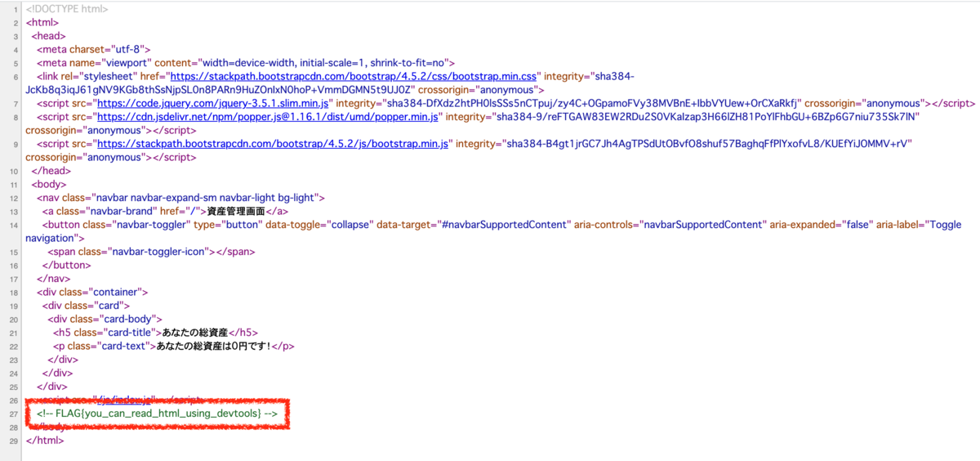Click the 資産管理画面 brand text
This screenshot has width=980, height=461.
(x=235, y=212)
